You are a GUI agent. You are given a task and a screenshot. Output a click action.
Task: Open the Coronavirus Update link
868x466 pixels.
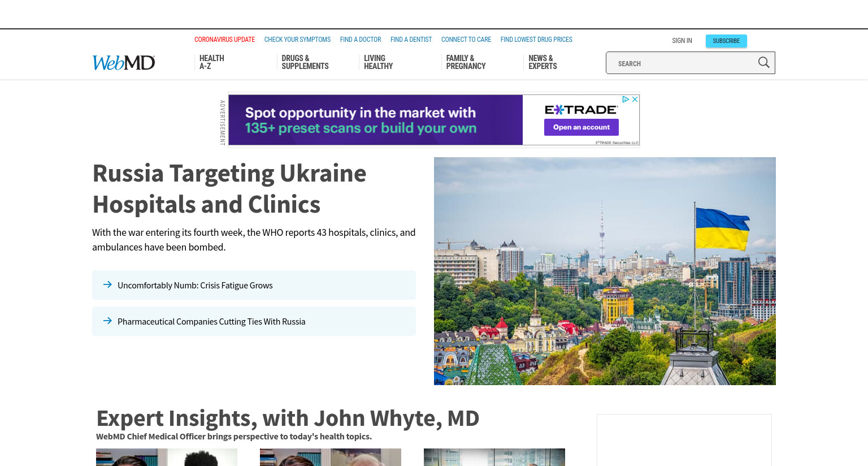click(224, 40)
